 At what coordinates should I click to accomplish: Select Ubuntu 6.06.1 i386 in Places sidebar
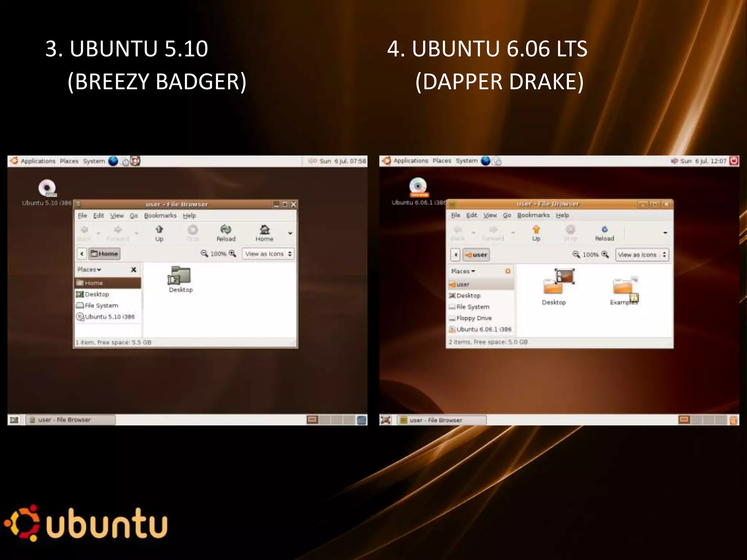[481, 329]
